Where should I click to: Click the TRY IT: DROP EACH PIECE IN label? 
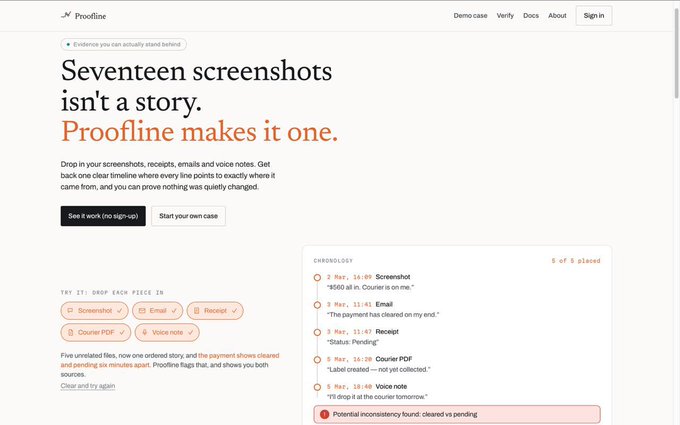click(x=112, y=292)
